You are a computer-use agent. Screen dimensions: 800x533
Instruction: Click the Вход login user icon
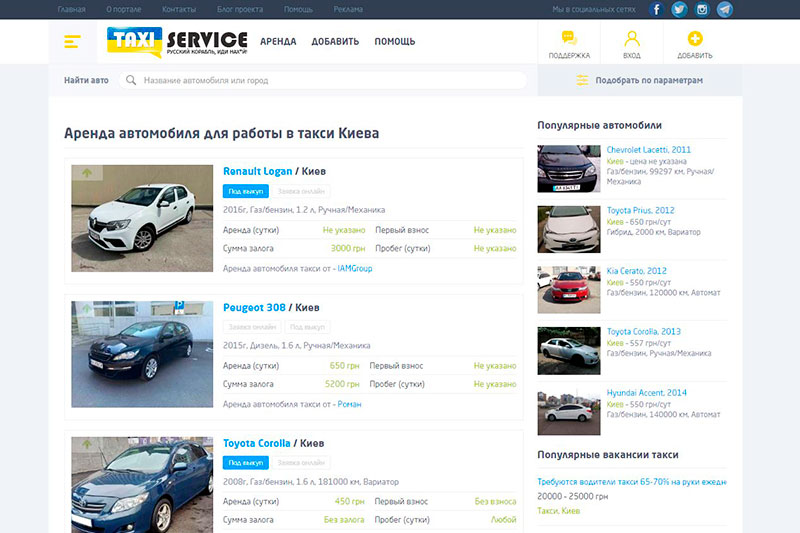pos(632,38)
